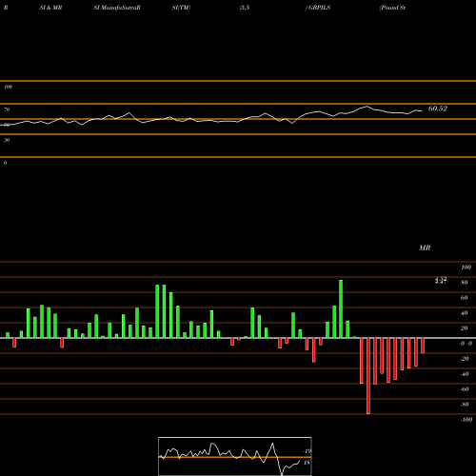Screen dimensions: 476x476
Task: Click the 'MR' label above the bar chart
Action: 425,248
